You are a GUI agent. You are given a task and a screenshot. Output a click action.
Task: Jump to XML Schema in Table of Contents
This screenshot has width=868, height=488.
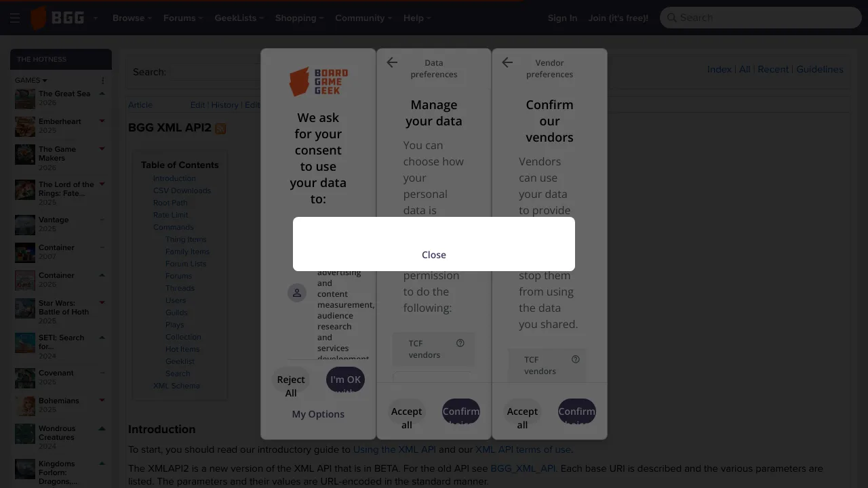pyautogui.click(x=176, y=386)
